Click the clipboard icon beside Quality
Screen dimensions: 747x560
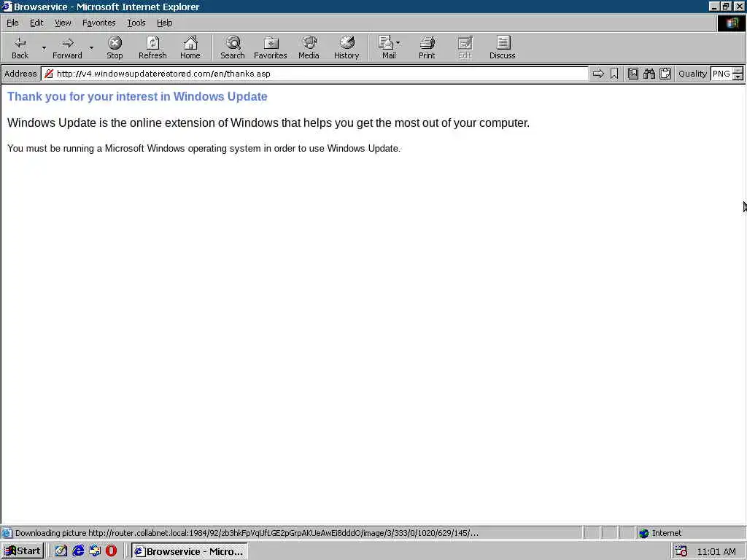click(665, 74)
